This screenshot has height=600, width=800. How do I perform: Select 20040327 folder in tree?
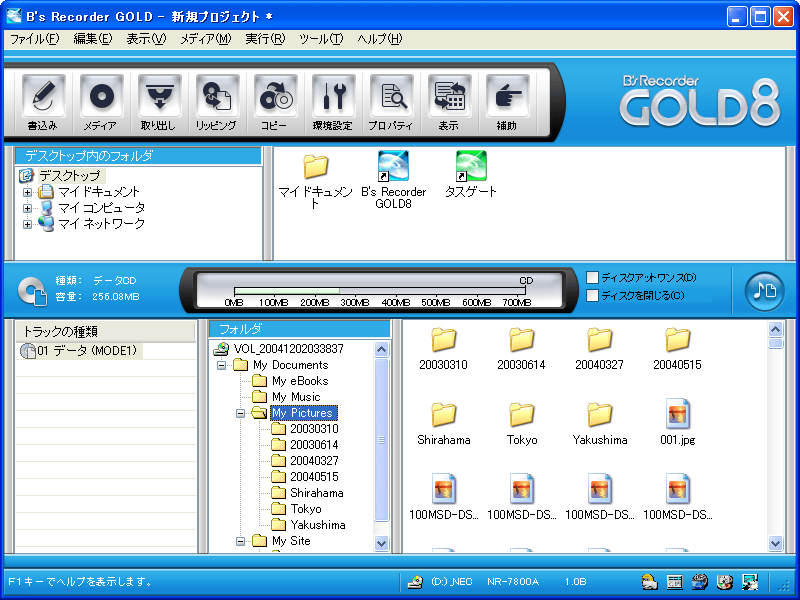pyautogui.click(x=314, y=461)
